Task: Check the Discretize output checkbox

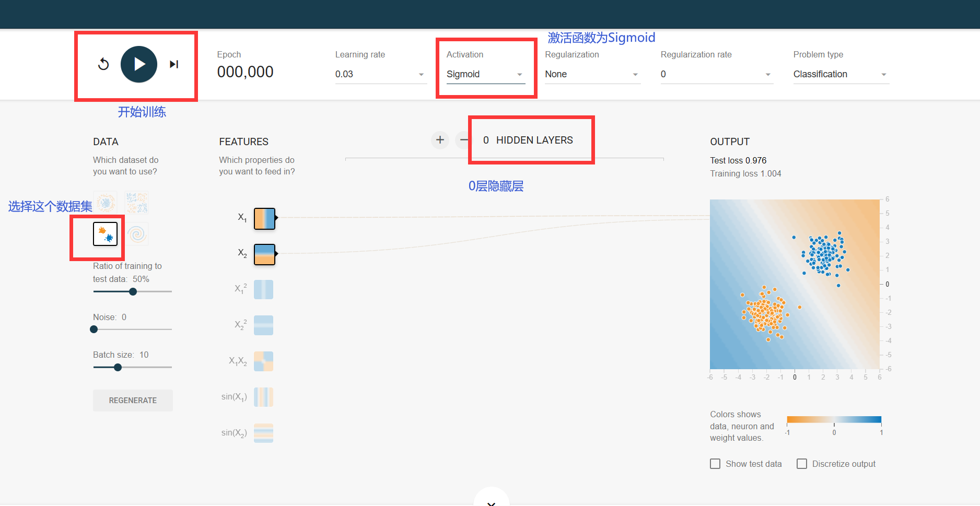Action: (x=802, y=464)
